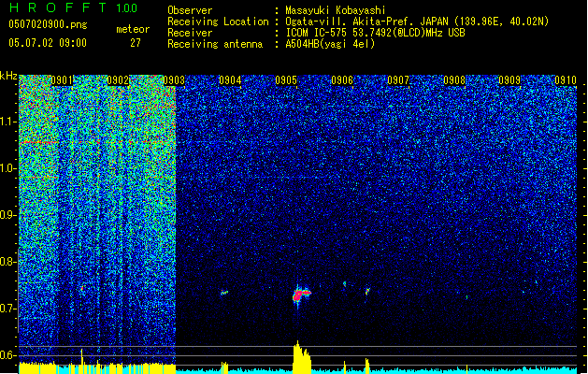Click the large red meteor echo near 0905
The width and height of the screenshot is (588, 374).
point(301,295)
